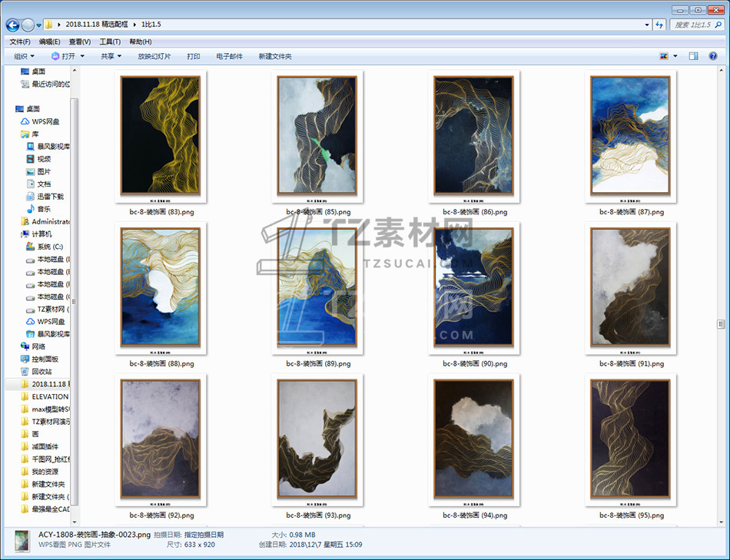Screen dimensions: 730x560
Task: Select WPS网盘 cloud icon under 桌面
Action: [x=25, y=121]
